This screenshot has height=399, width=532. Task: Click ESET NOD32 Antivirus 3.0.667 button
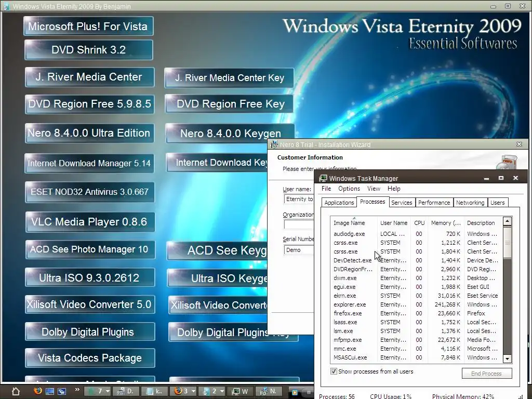(89, 192)
